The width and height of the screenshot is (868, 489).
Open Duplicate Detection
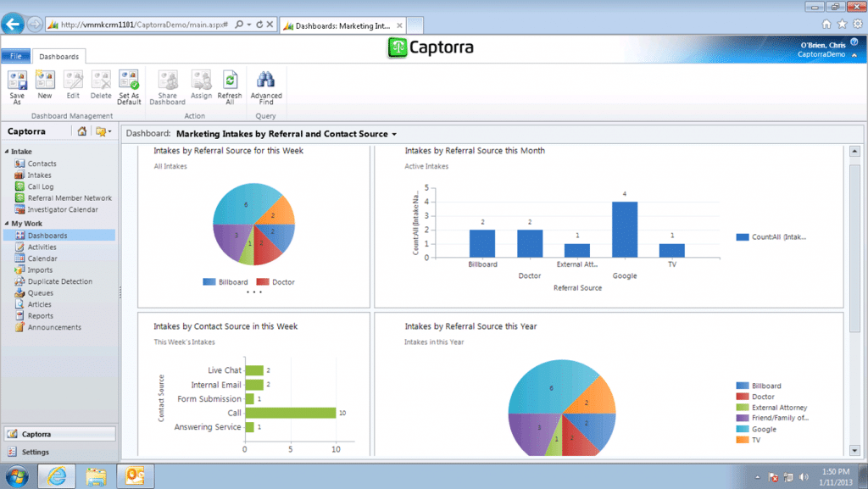point(60,281)
